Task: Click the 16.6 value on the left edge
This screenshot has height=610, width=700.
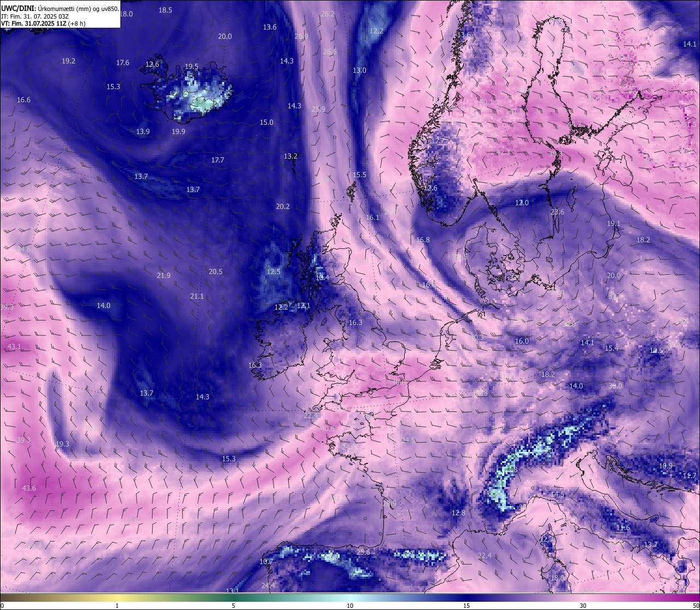Action: (x=24, y=100)
